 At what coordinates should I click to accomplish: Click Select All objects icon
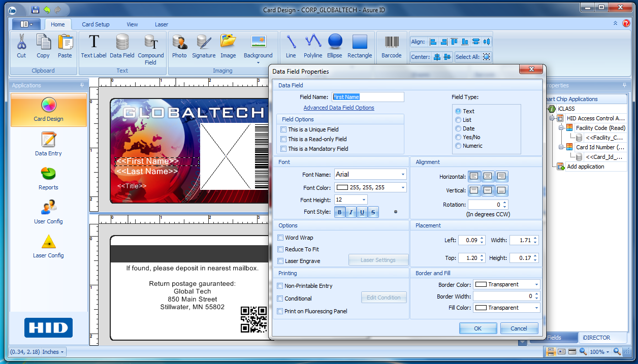point(487,57)
